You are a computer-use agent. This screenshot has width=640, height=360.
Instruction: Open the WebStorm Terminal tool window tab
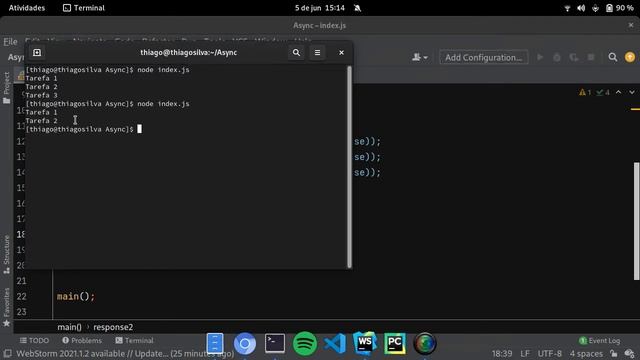point(134,340)
